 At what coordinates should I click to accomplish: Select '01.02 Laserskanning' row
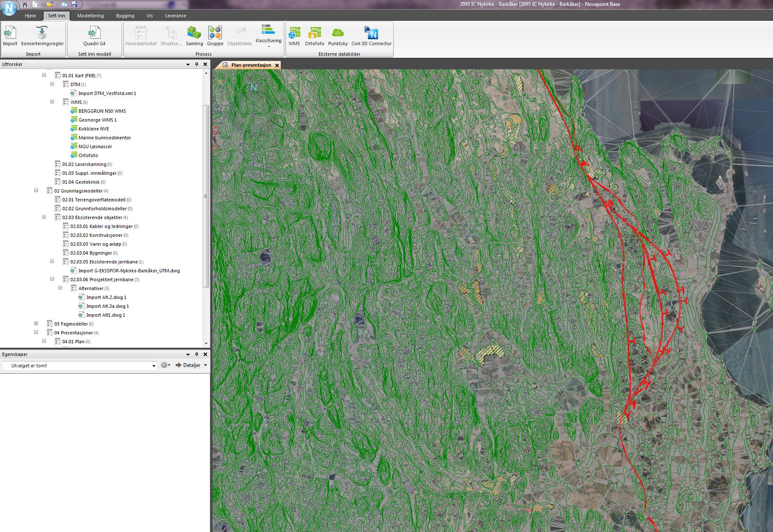click(84, 164)
